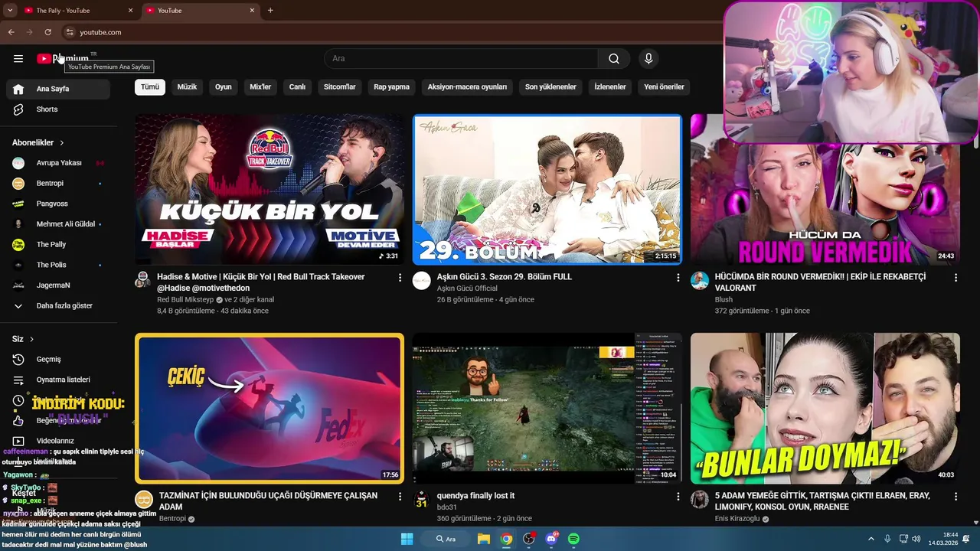Click Red Bull Miksteyp channel avatar
This screenshot has width=980, height=551.
pos(143,280)
